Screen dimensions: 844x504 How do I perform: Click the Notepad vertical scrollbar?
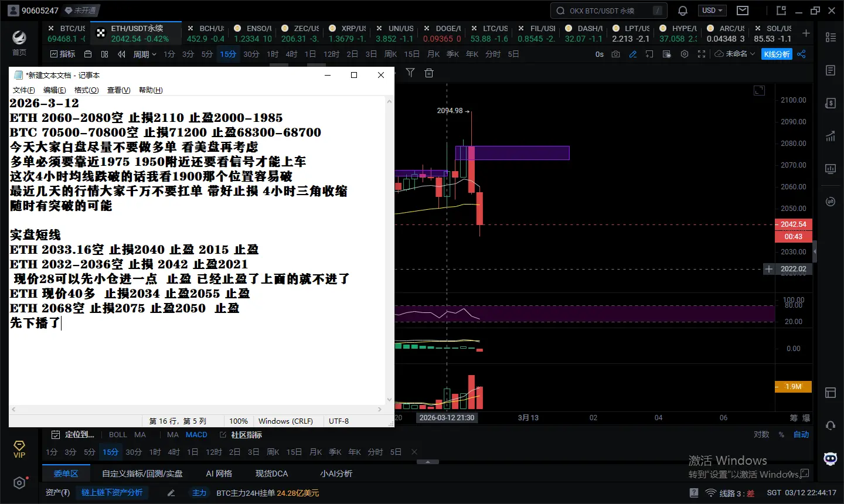tap(390, 250)
